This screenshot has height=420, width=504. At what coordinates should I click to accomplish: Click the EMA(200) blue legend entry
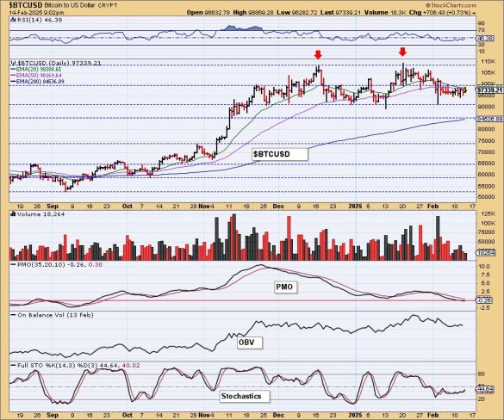(37, 82)
